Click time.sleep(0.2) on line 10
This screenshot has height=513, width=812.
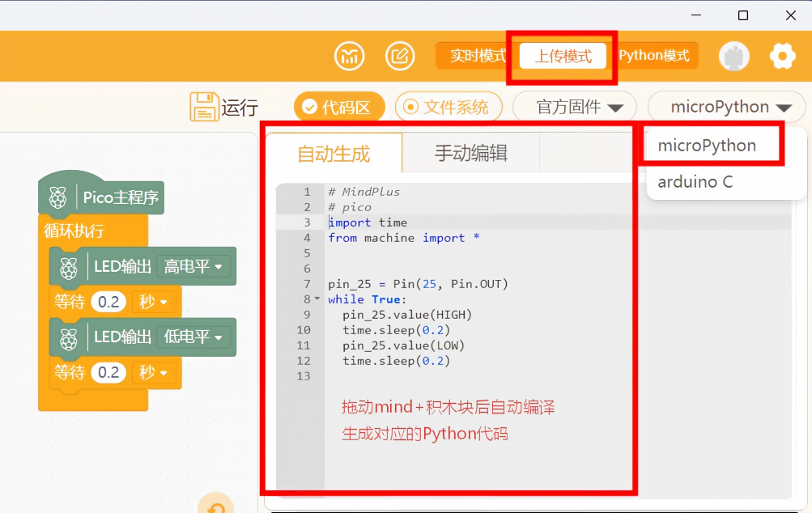[x=396, y=330]
